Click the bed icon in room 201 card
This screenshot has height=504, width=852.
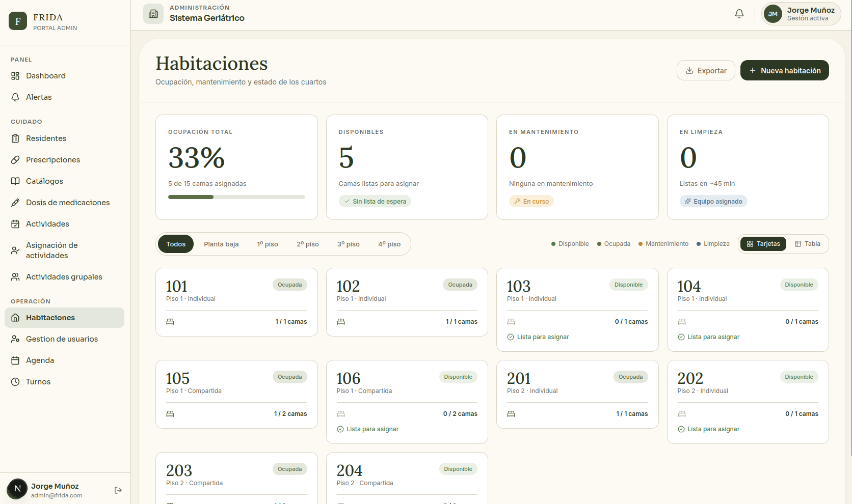coord(511,414)
